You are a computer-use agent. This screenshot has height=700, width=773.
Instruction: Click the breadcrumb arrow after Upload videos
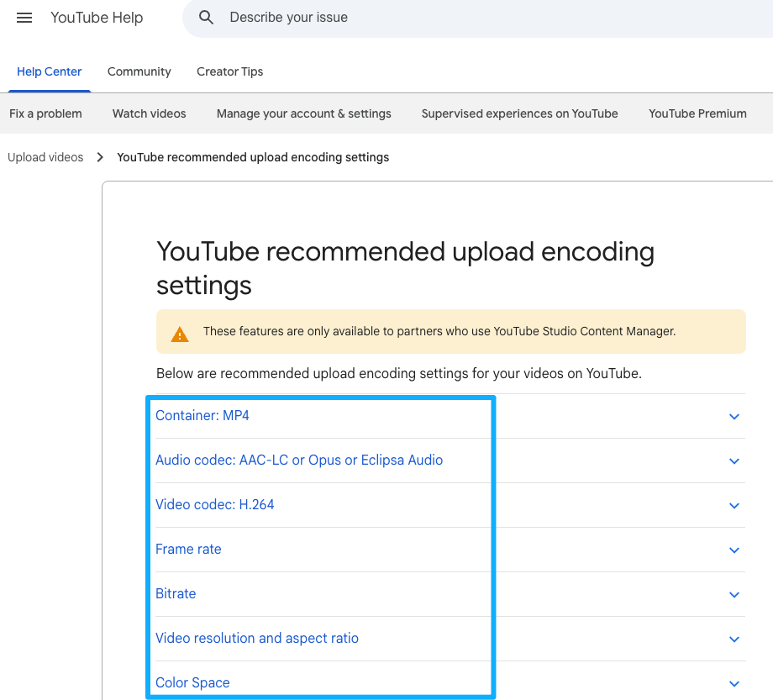[x=100, y=157]
